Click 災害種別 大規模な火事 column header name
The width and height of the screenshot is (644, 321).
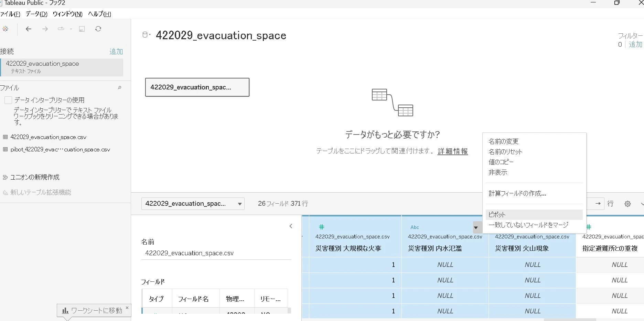tap(348, 248)
